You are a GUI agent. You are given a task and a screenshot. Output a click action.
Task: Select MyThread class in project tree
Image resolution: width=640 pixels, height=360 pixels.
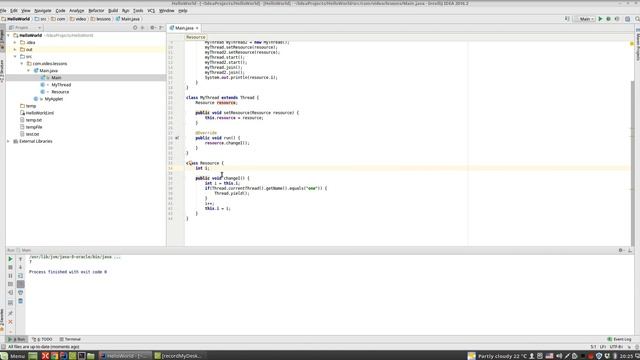tap(61, 85)
